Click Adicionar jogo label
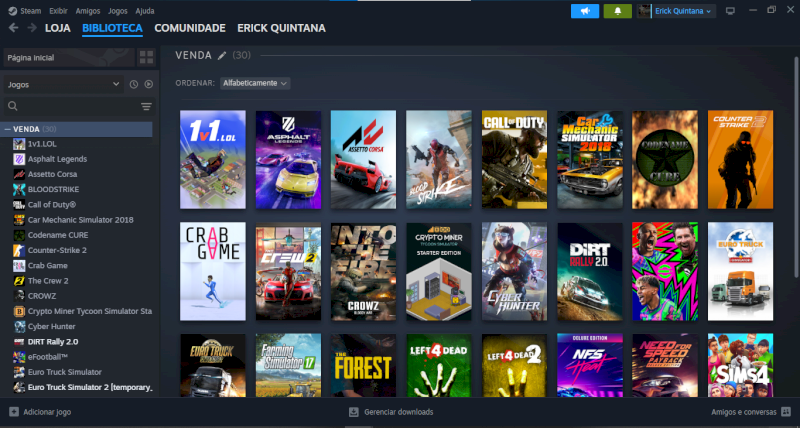This screenshot has width=800, height=428. (x=47, y=412)
